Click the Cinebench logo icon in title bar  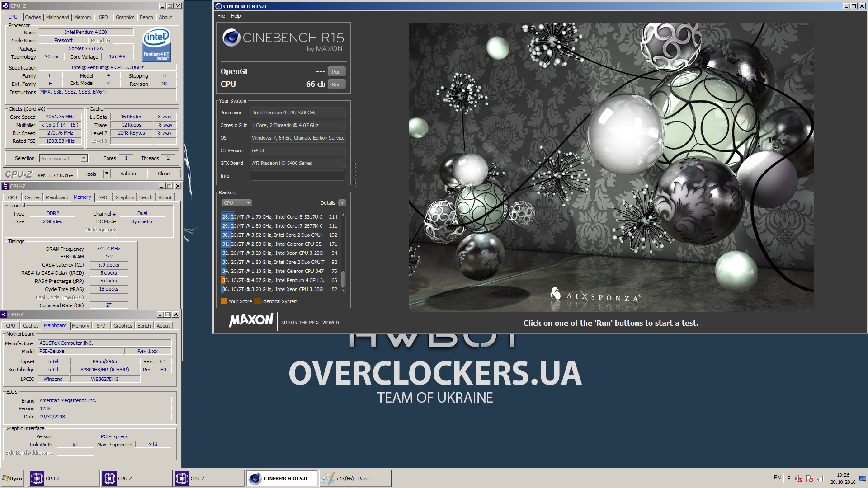point(219,6)
